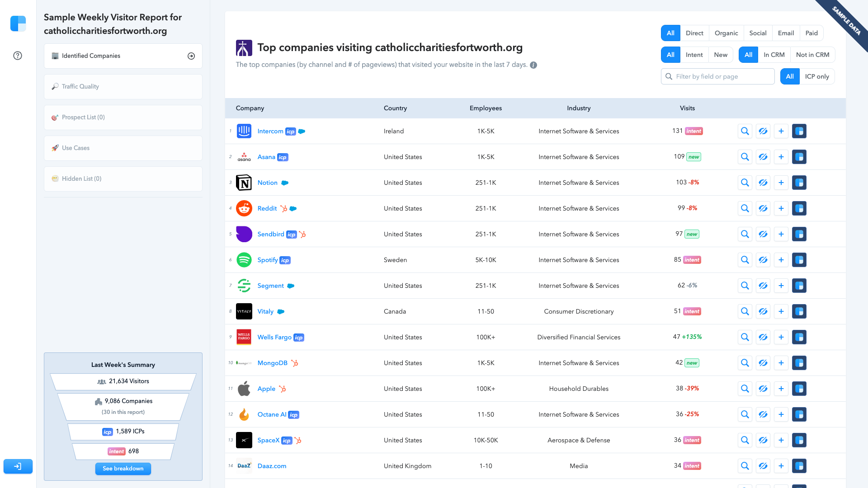The width and height of the screenshot is (868, 488).
Task: Click the blue app icon in Vitaly row
Action: 799,311
